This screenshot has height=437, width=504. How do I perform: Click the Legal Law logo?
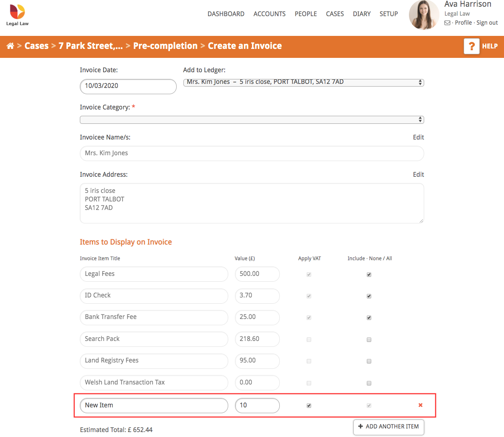click(17, 16)
